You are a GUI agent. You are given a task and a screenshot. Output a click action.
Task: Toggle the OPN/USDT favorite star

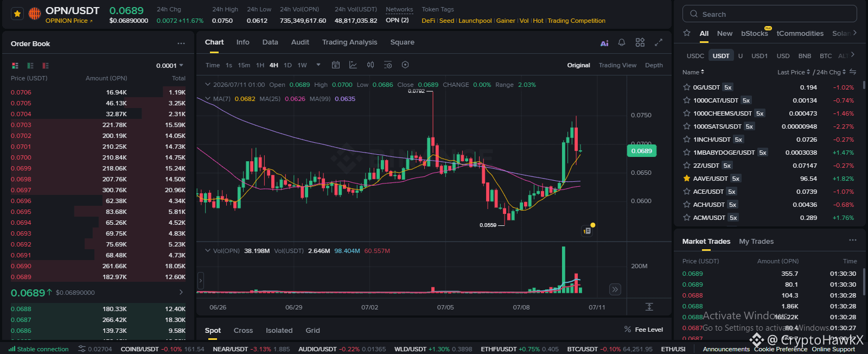(x=17, y=14)
